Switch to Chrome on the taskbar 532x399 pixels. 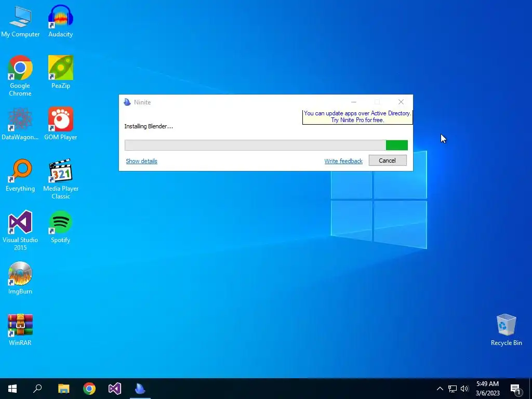(x=89, y=389)
